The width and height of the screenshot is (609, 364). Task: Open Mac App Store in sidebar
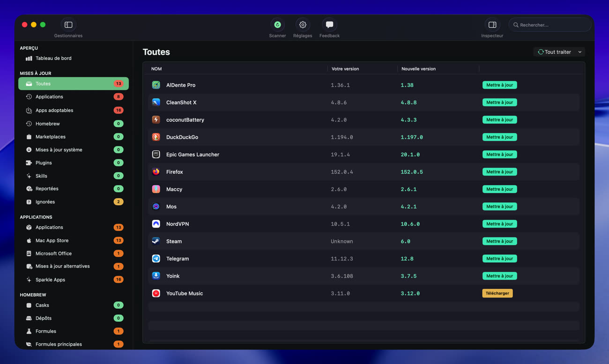click(x=74, y=241)
